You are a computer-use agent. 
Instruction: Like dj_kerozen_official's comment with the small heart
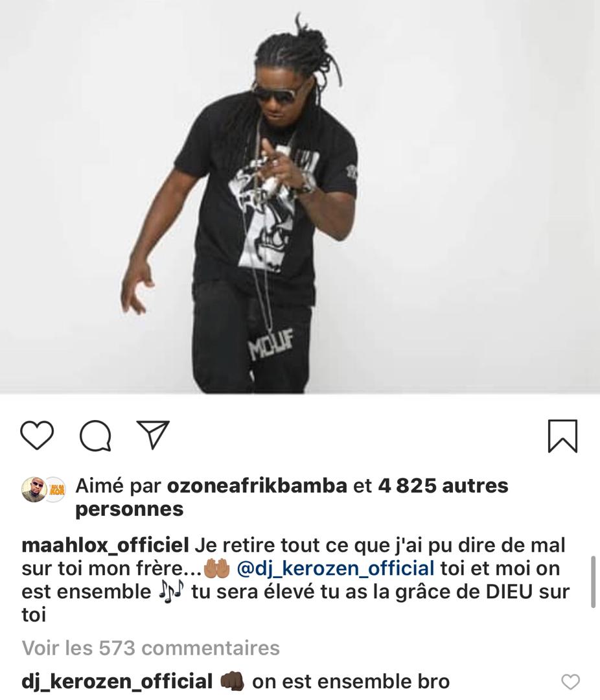(x=570, y=682)
